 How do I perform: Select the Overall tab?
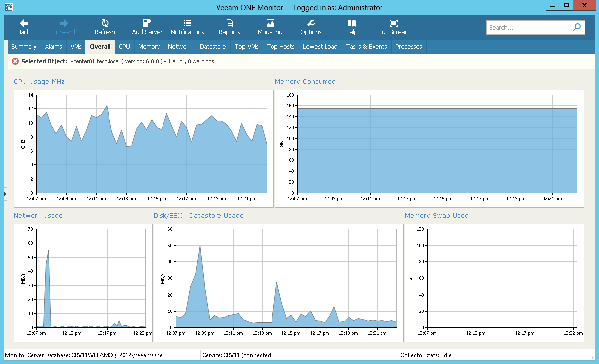click(100, 47)
